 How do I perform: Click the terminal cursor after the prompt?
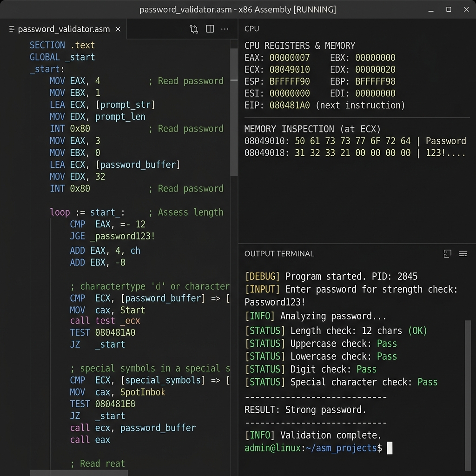pyautogui.click(x=390, y=448)
